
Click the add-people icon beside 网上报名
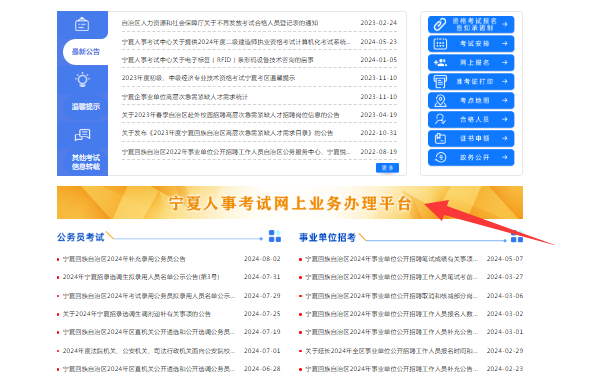pos(440,62)
